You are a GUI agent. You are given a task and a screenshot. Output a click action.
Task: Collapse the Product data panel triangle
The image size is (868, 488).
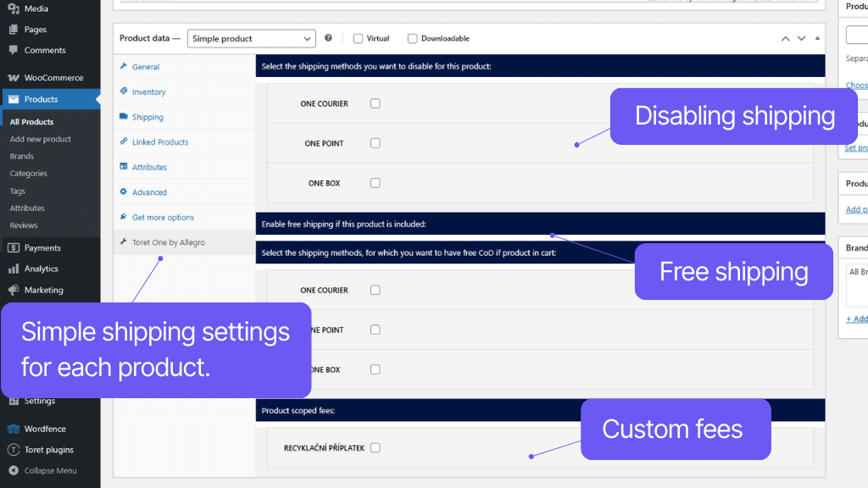[817, 38]
